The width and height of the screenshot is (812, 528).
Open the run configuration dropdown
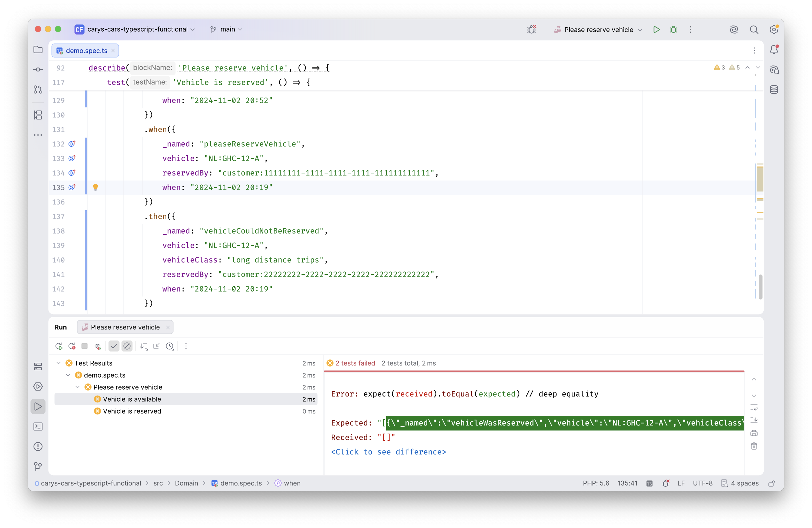pyautogui.click(x=598, y=30)
